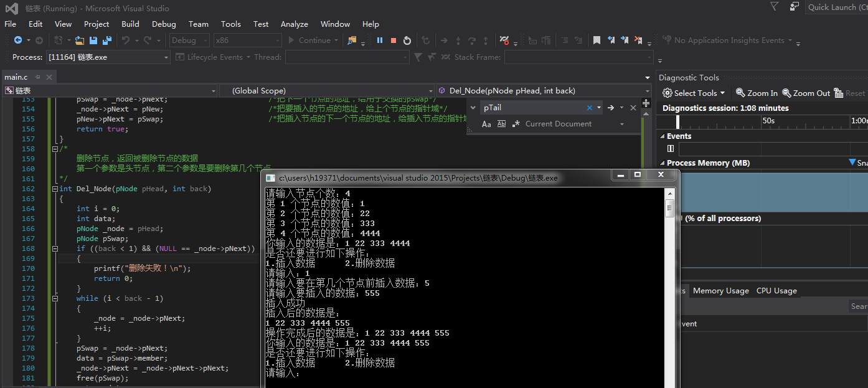This screenshot has height=388, width=868.
Task: Pause the debugger with Break All
Action: tap(379, 40)
